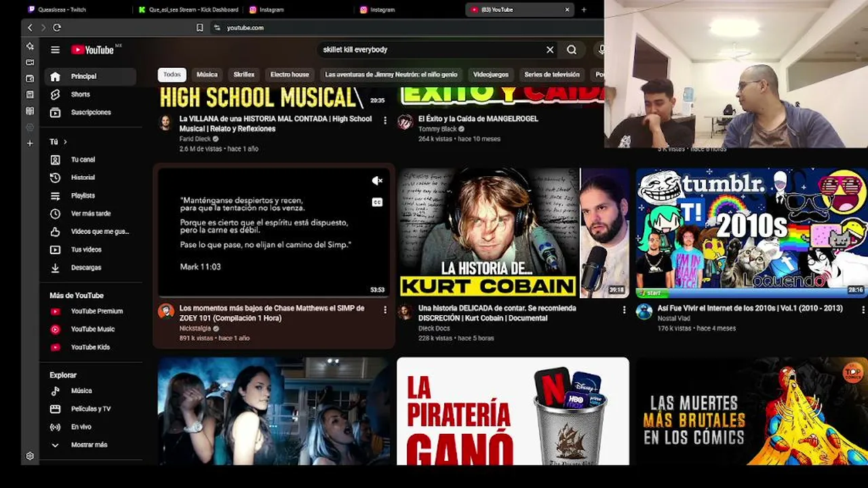The height and width of the screenshot is (488, 868).
Task: Open the Tommy Black channel link
Action: click(x=438, y=129)
